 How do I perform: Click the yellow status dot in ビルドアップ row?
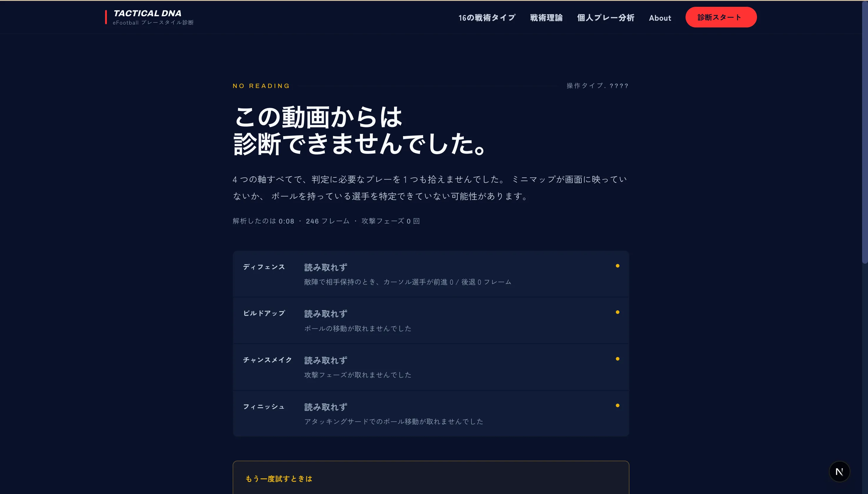point(617,312)
